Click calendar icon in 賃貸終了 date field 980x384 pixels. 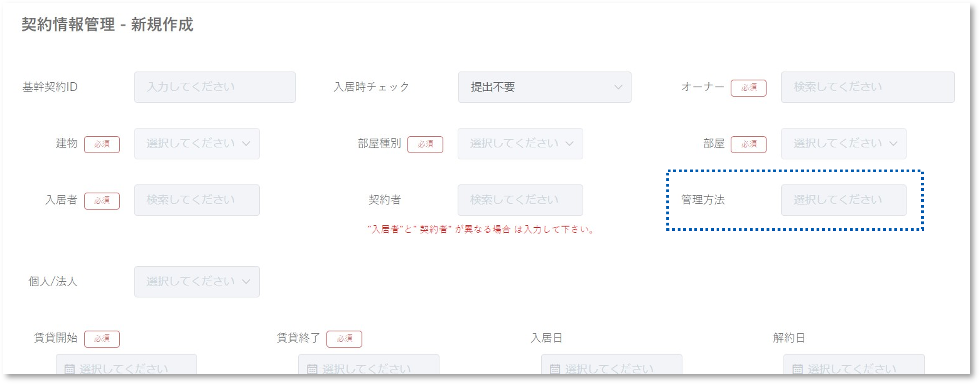[x=312, y=368]
